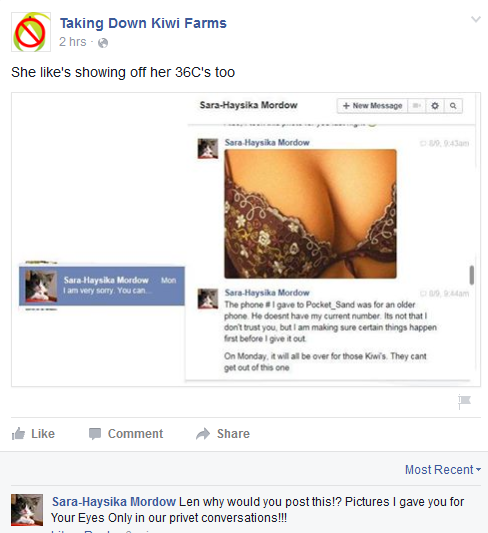Click the gear settings icon in messages
This screenshot has width=488, height=533.
click(435, 106)
